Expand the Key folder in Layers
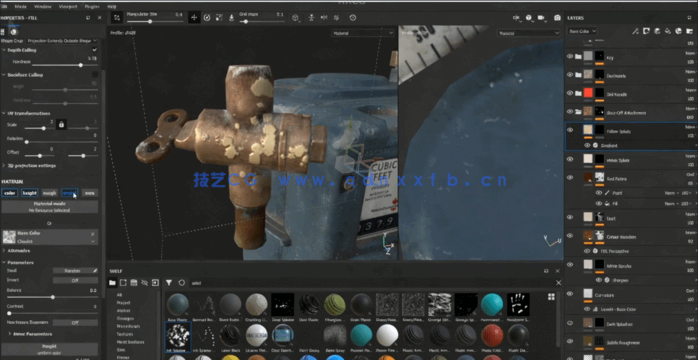The height and width of the screenshot is (360, 698). (578, 57)
